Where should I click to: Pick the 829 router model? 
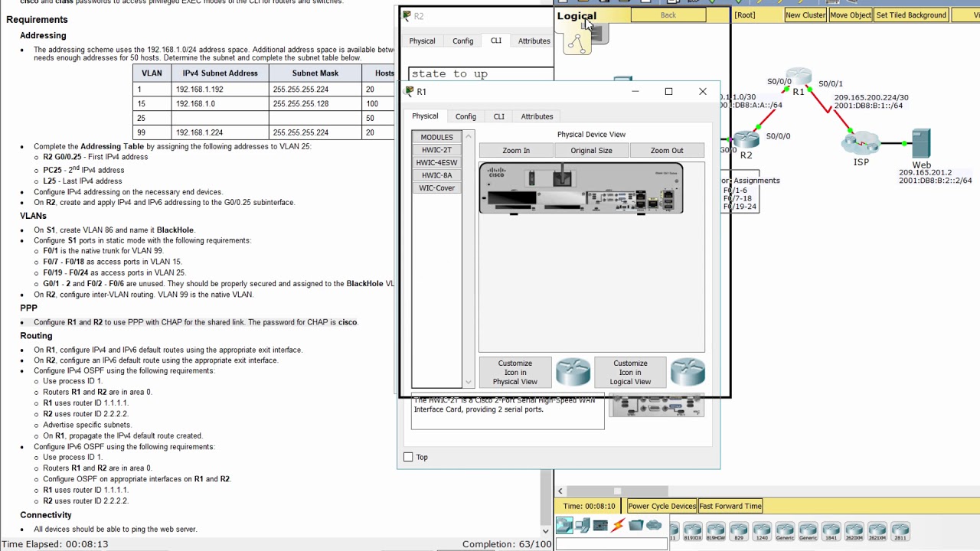pos(739,531)
